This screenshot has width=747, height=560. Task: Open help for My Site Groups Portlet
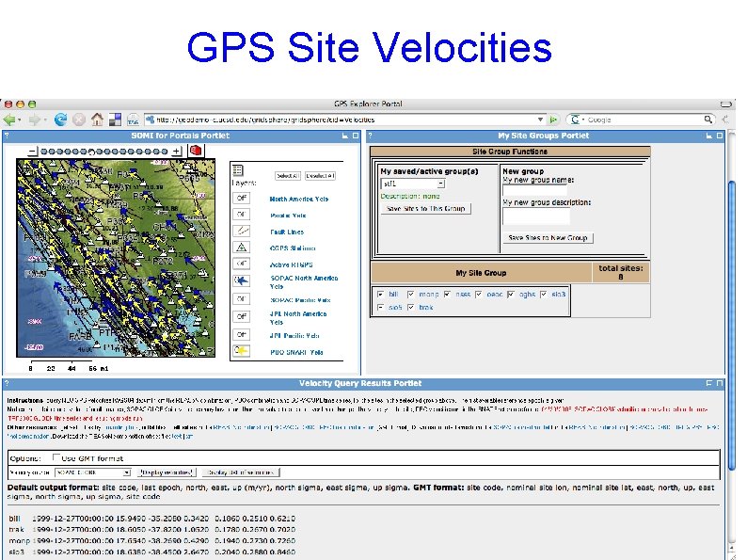click(x=370, y=136)
